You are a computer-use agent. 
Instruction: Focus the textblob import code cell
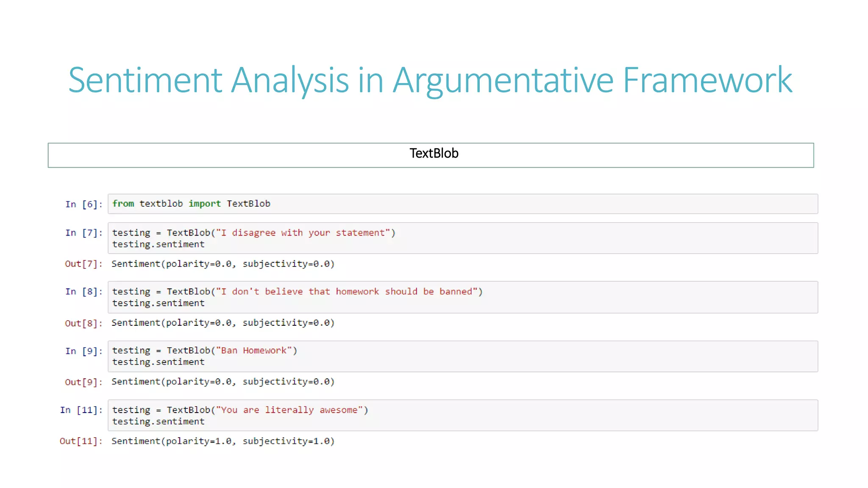(462, 204)
